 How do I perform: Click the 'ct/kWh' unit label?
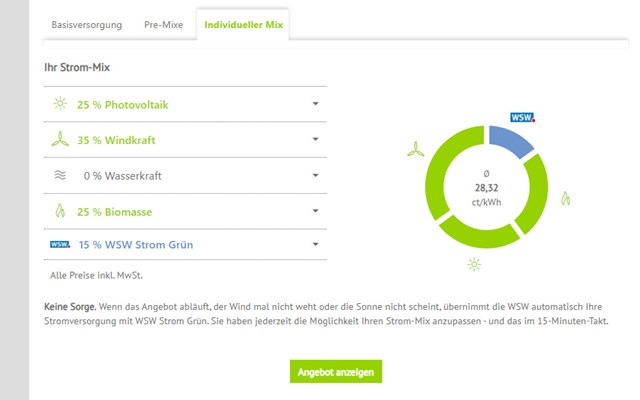point(486,202)
